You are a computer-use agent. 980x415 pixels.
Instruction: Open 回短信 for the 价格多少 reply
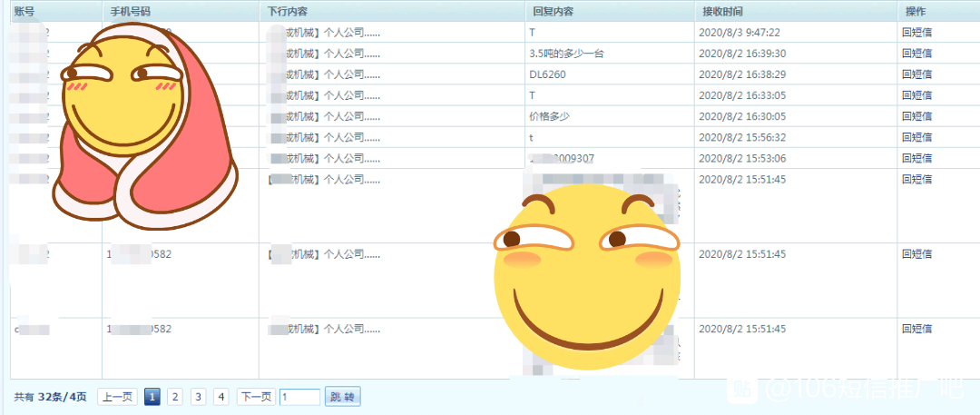click(x=916, y=116)
